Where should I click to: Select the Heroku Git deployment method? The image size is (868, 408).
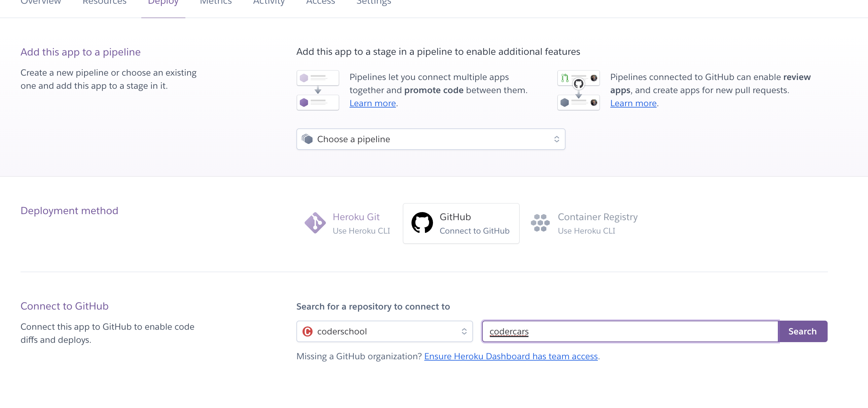click(x=347, y=223)
